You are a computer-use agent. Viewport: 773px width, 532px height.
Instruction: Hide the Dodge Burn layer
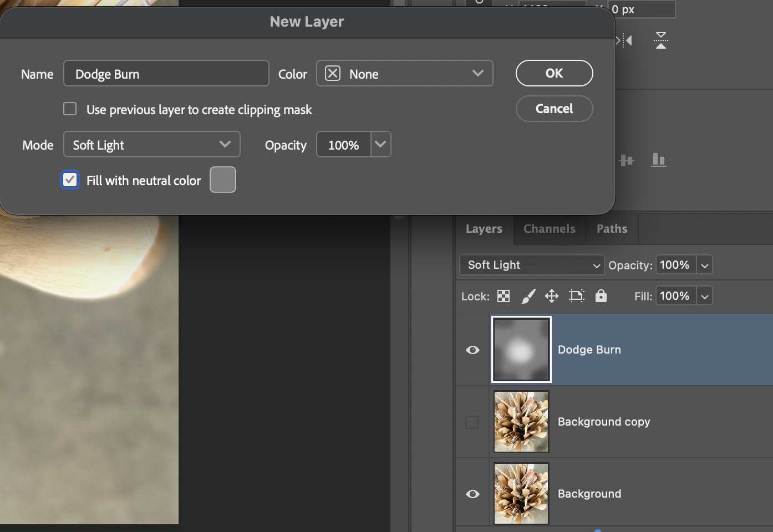point(472,350)
